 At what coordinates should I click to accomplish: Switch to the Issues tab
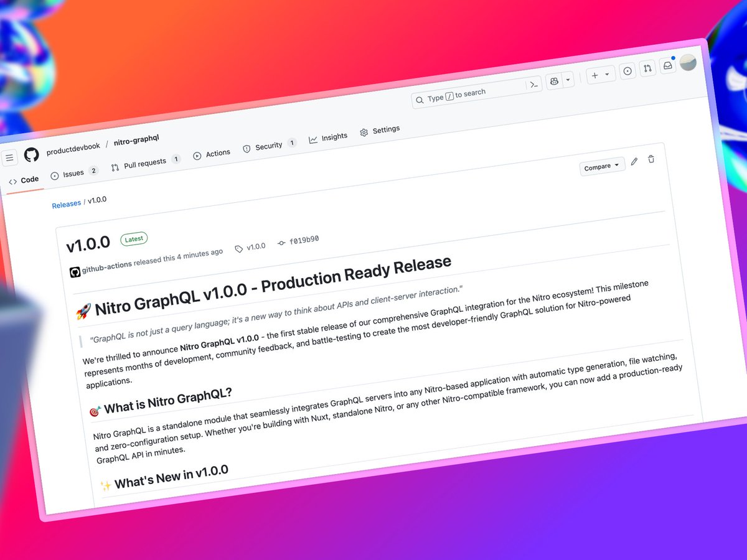[x=73, y=173]
